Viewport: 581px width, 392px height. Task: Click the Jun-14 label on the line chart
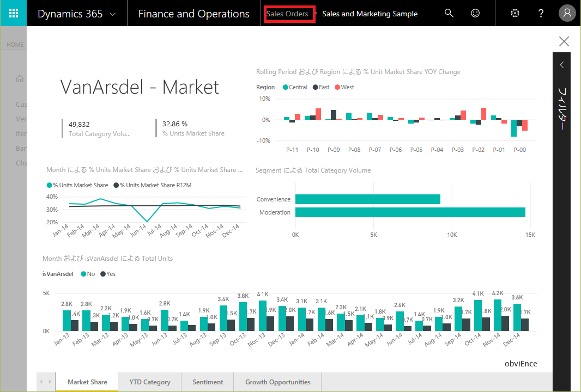click(x=138, y=230)
